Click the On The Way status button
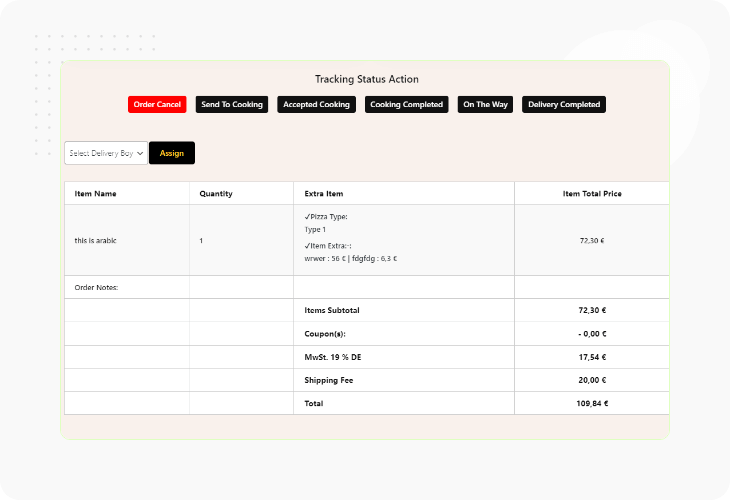 point(485,105)
